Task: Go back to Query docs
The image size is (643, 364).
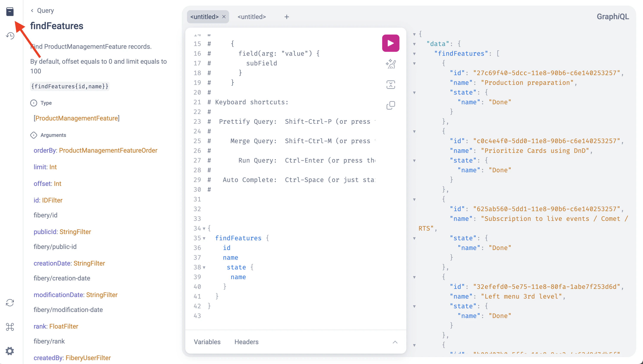Action: click(42, 11)
